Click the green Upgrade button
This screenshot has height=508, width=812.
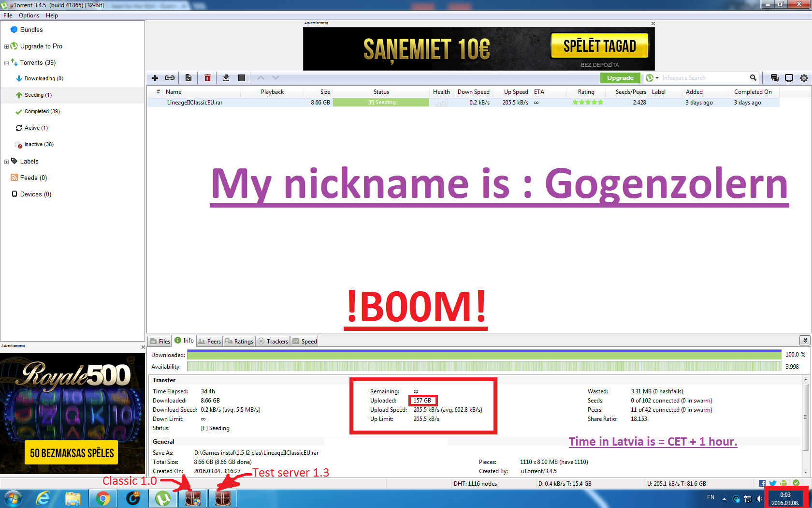pyautogui.click(x=620, y=78)
